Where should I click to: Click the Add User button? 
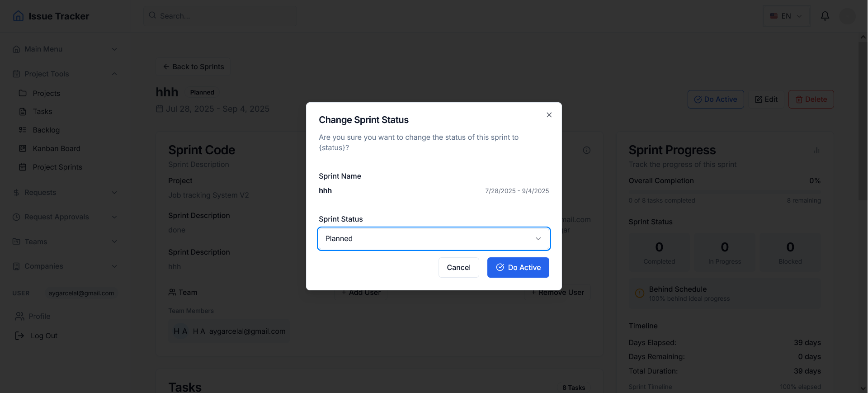coord(361,293)
